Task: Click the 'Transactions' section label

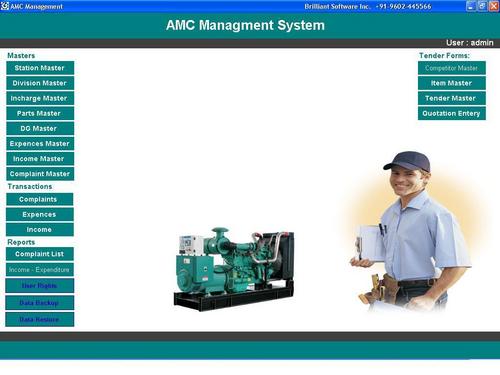Action: click(30, 187)
